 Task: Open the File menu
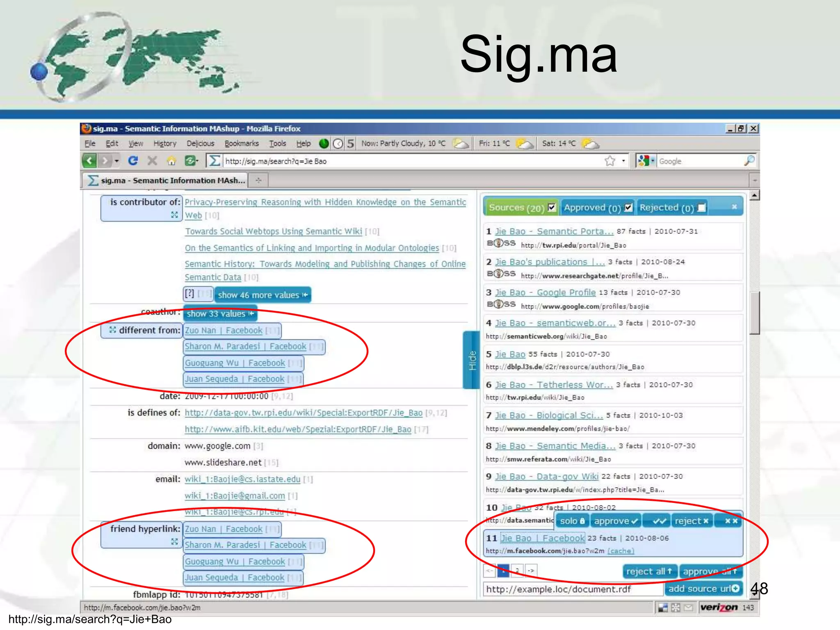point(90,144)
